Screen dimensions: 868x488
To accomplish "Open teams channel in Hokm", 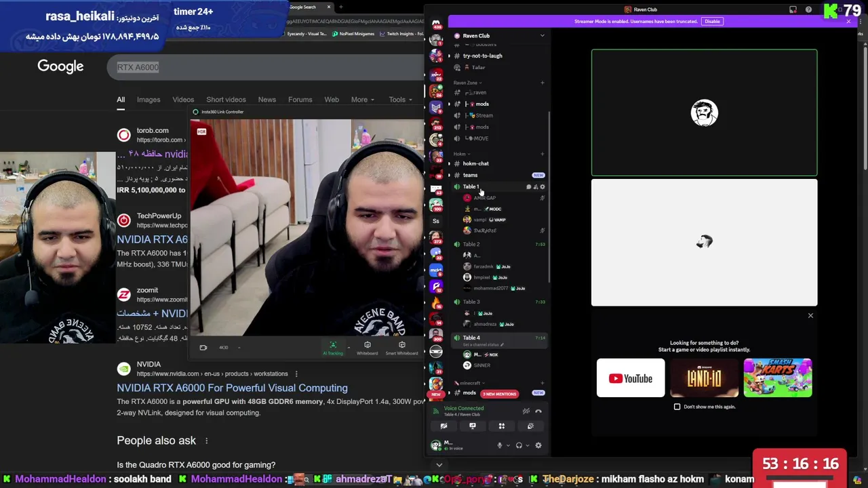I will 499,175.
